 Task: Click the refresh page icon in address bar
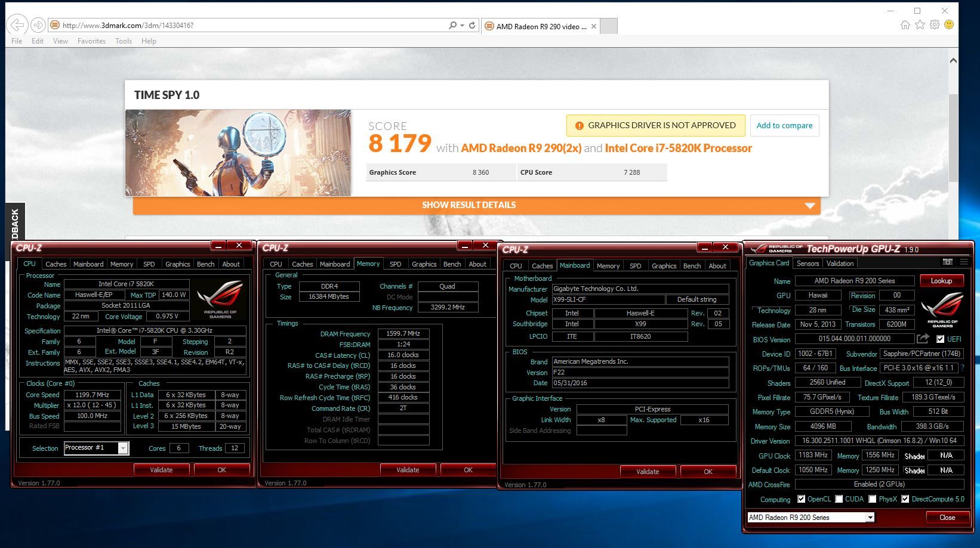click(472, 26)
